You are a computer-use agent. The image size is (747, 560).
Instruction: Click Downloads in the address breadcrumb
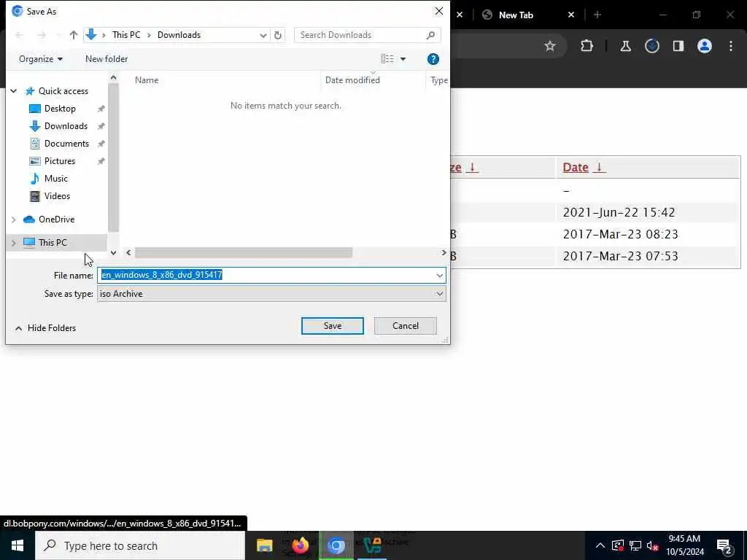pyautogui.click(x=179, y=35)
